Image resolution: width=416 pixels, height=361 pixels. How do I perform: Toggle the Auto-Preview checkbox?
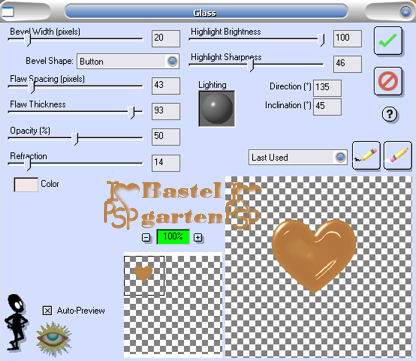(47, 311)
